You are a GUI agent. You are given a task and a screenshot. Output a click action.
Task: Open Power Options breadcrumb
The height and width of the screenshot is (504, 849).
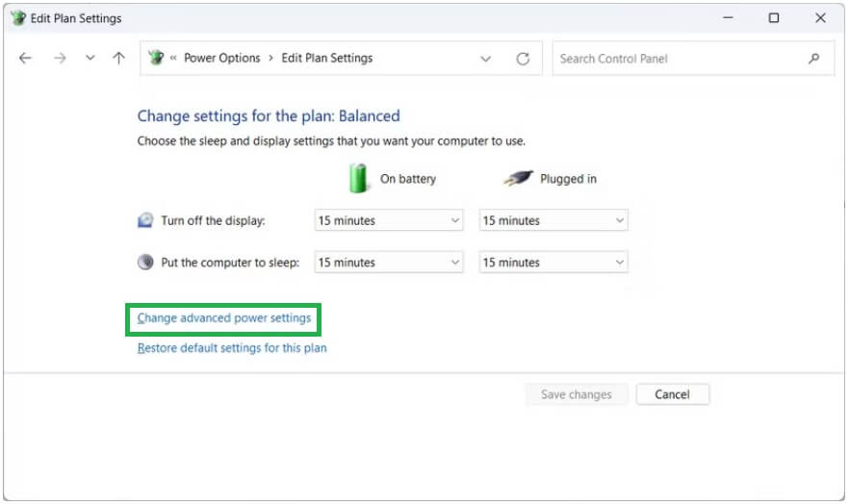222,58
